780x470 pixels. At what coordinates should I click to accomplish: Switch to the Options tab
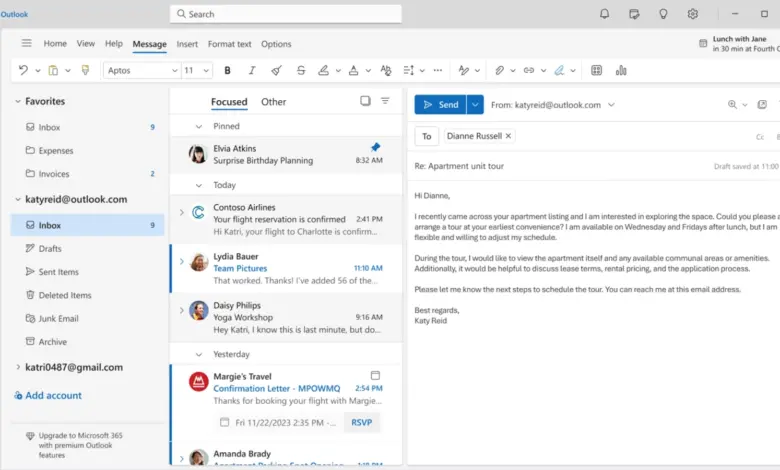click(276, 44)
